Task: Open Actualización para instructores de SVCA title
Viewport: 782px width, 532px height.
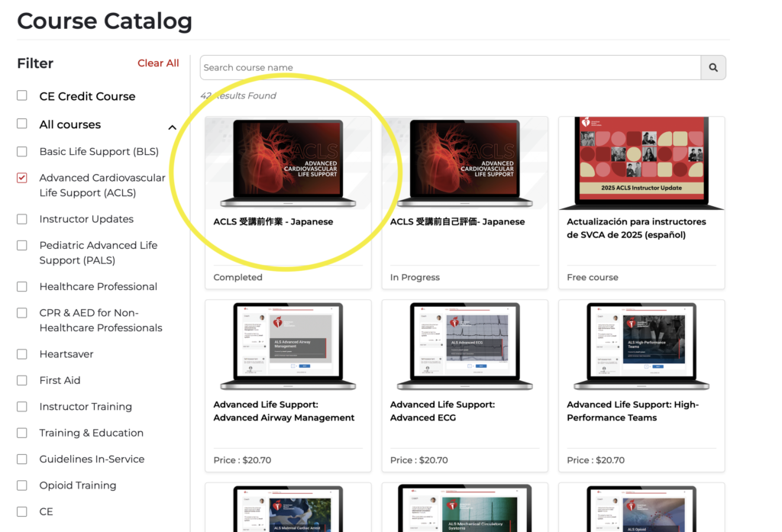Action: tap(636, 228)
